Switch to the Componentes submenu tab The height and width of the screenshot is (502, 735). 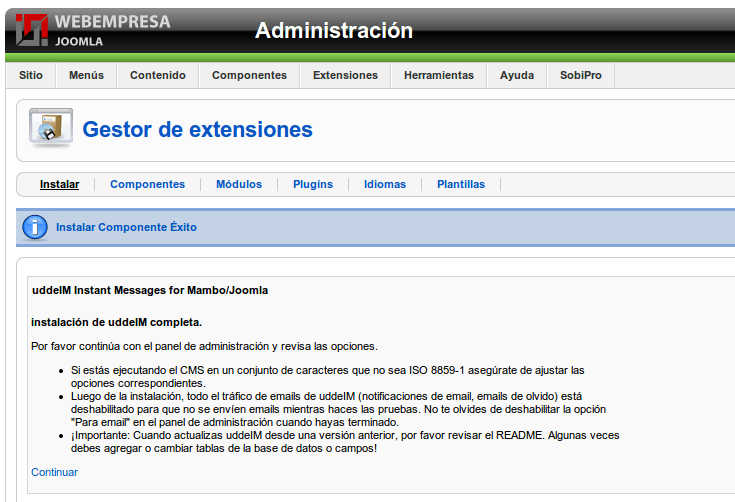[x=148, y=184]
